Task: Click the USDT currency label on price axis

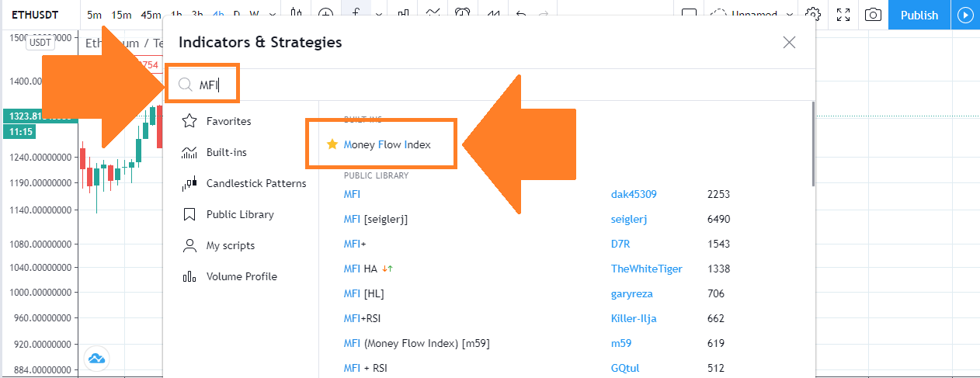Action: pyautogui.click(x=40, y=43)
